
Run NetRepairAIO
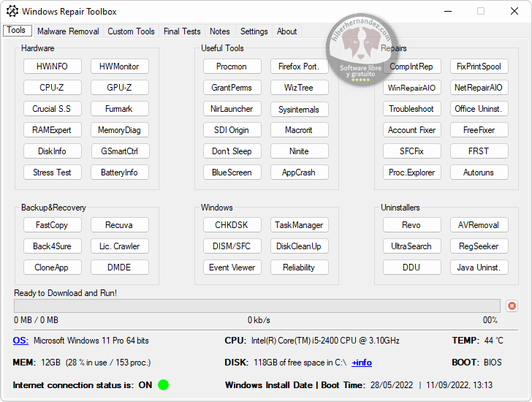pos(479,88)
